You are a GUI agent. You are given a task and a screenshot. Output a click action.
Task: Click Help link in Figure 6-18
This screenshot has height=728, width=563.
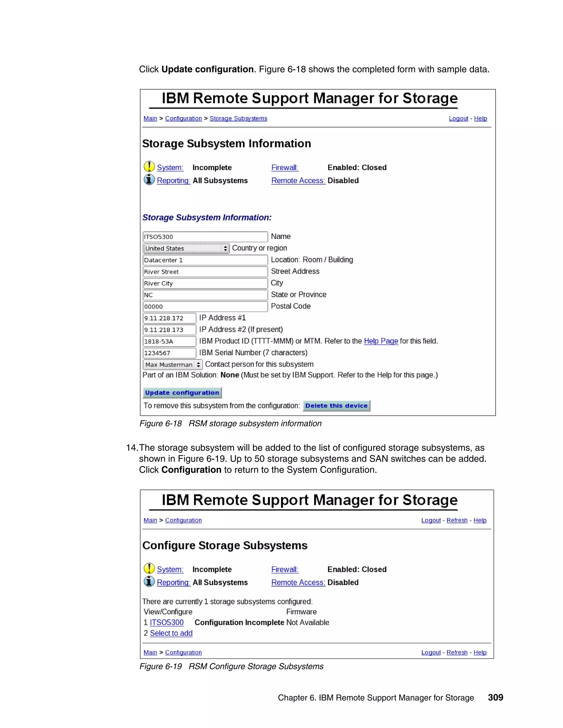(481, 118)
